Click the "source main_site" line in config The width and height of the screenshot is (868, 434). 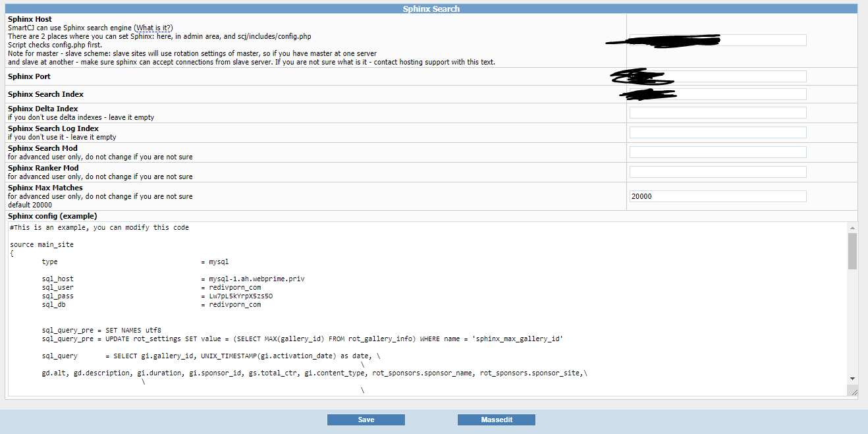42,244
